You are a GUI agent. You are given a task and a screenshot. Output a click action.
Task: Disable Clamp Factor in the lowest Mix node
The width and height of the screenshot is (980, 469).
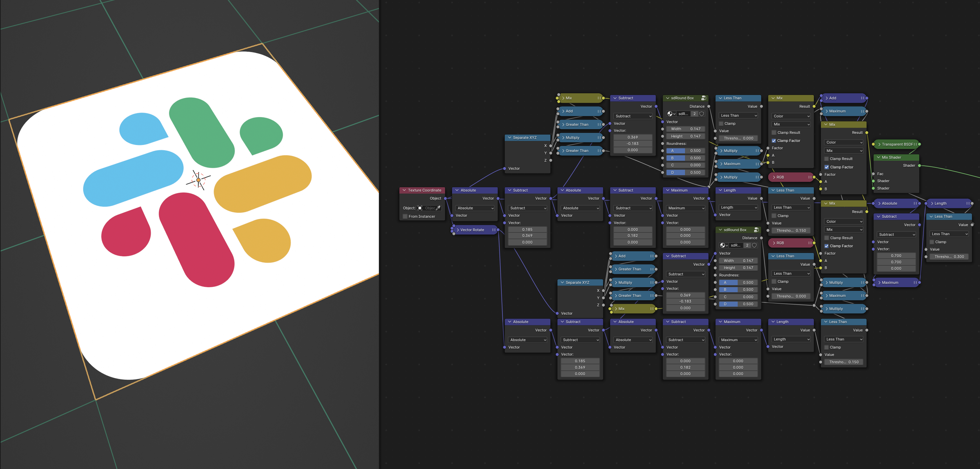(x=826, y=246)
